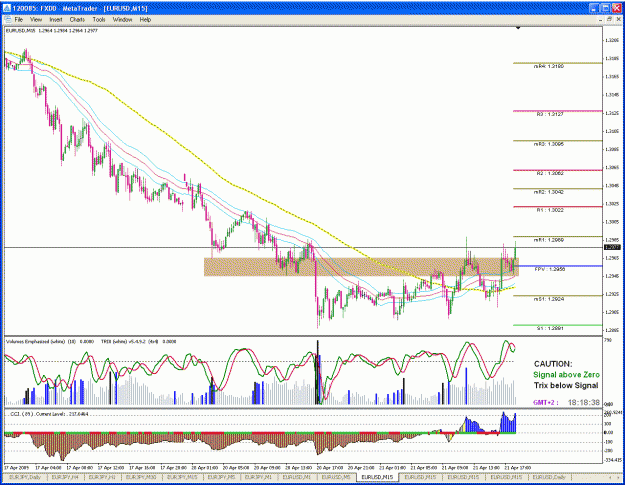Switch to the EURJPY,H1 chart tab
Screen dimensions: 625x485
102,477
